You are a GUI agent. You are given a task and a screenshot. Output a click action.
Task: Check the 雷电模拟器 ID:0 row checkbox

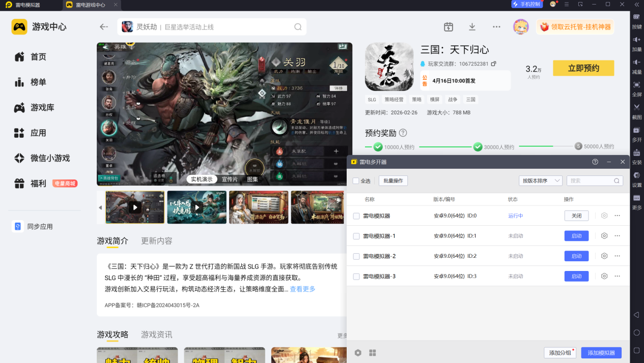pos(356,216)
